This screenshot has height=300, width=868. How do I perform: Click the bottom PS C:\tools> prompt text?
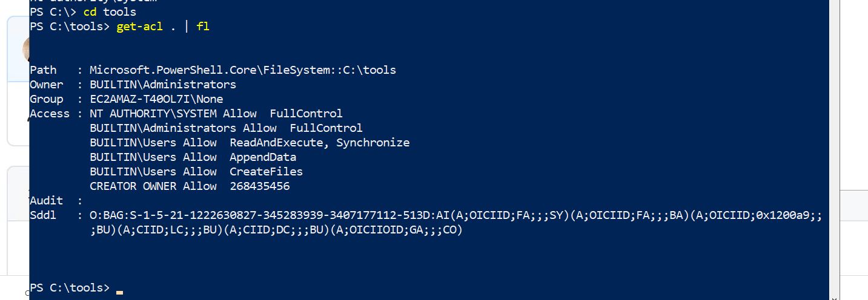70,288
